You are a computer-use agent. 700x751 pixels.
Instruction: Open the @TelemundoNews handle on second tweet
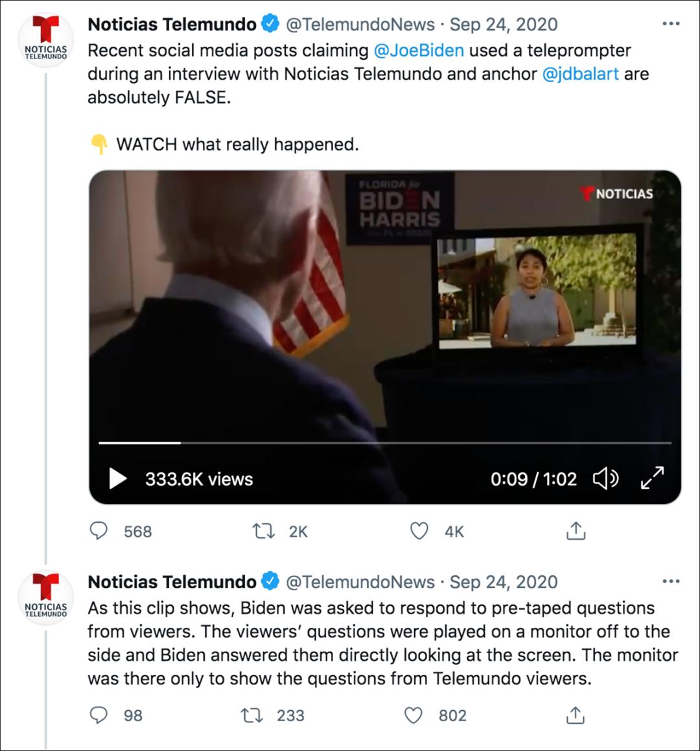(x=360, y=582)
